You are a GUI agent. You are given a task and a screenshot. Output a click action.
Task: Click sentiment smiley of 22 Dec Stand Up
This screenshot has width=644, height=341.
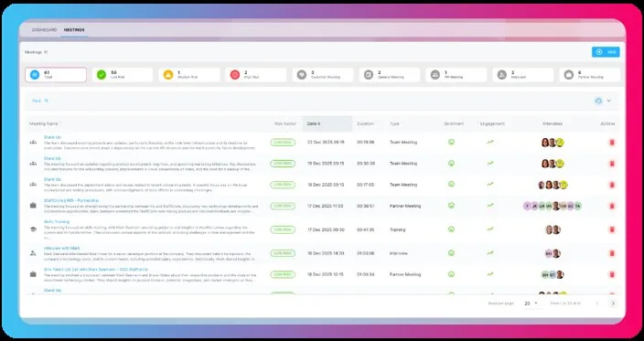451,142
